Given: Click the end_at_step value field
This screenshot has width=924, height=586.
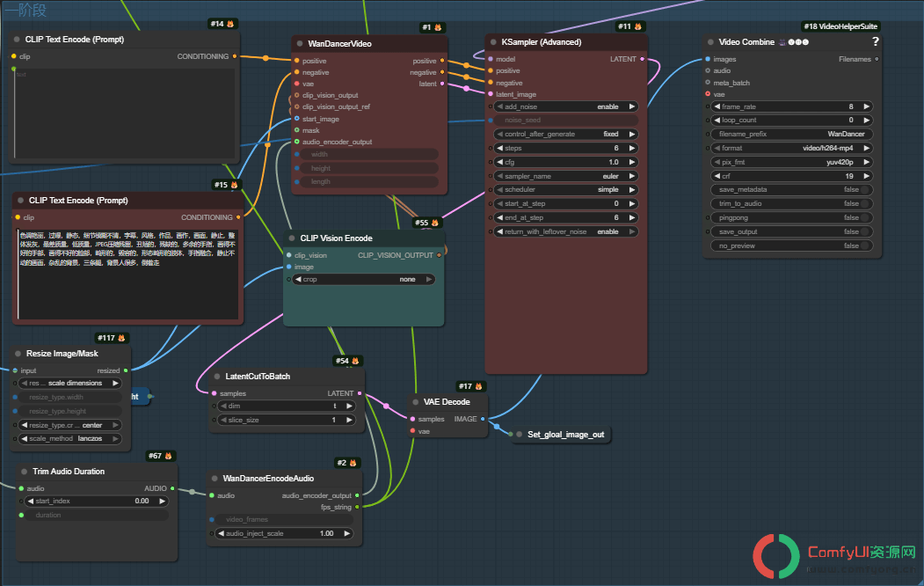Looking at the screenshot, I should tap(565, 217).
